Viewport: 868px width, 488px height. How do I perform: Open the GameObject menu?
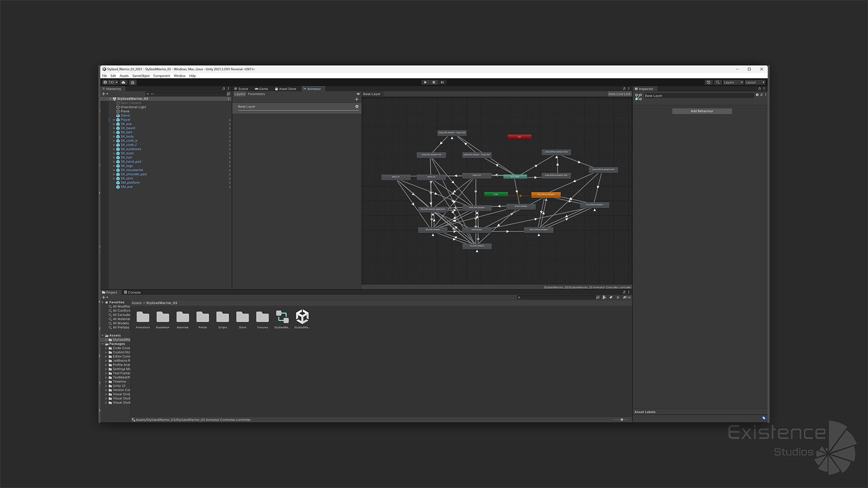click(x=141, y=76)
